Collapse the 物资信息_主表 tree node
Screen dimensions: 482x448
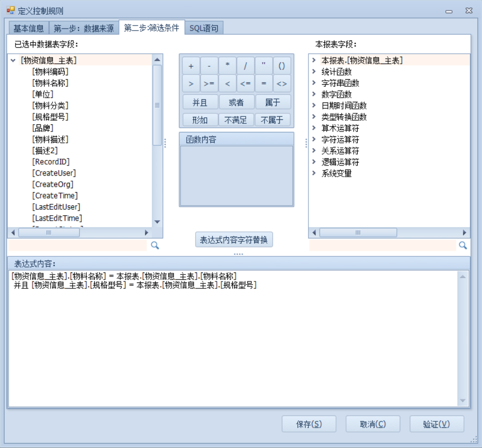coord(13,61)
